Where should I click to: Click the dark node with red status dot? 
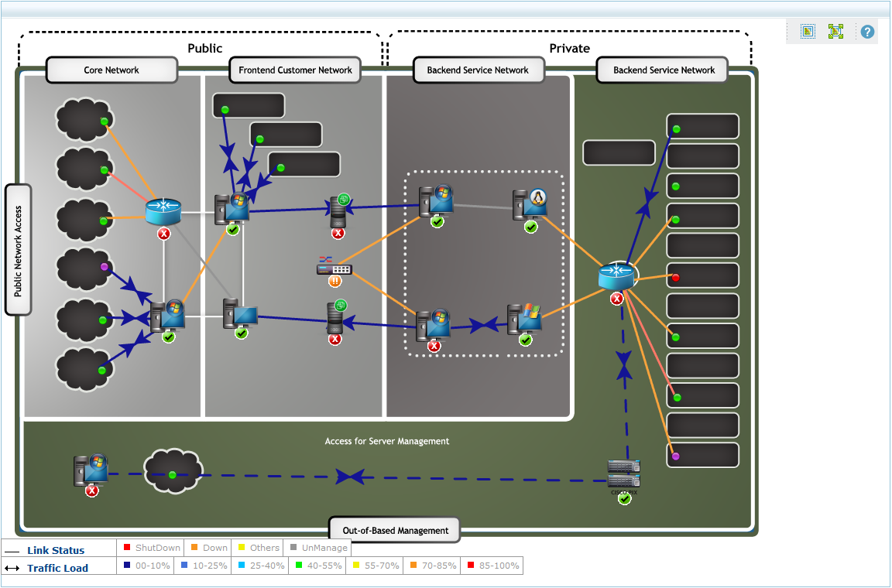coord(702,275)
